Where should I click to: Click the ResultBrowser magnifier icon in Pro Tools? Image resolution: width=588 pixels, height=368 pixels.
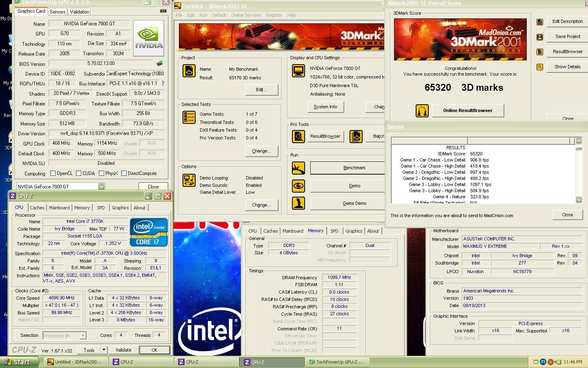[298, 137]
